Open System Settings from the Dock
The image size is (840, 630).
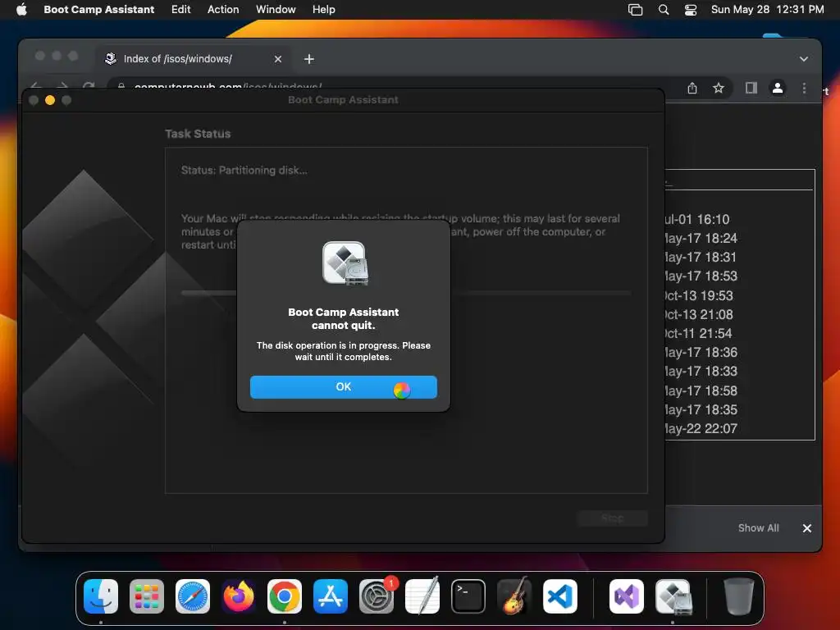(377, 596)
